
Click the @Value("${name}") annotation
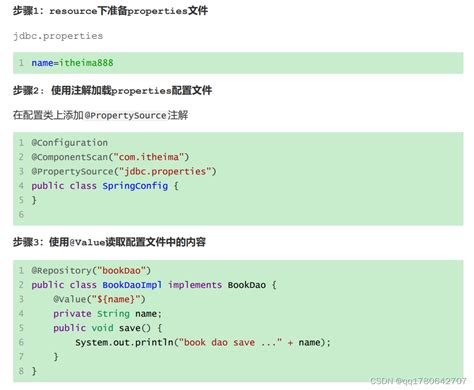pyautogui.click(x=99, y=299)
